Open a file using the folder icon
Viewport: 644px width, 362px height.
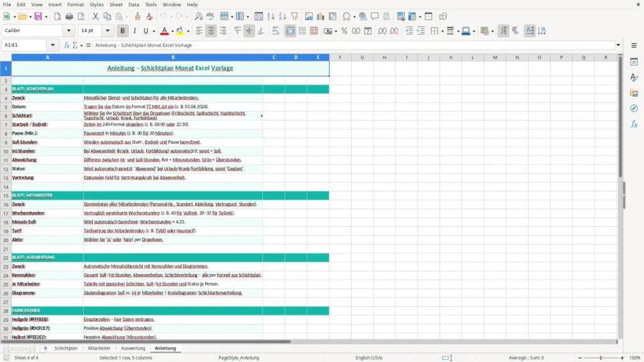22,16
